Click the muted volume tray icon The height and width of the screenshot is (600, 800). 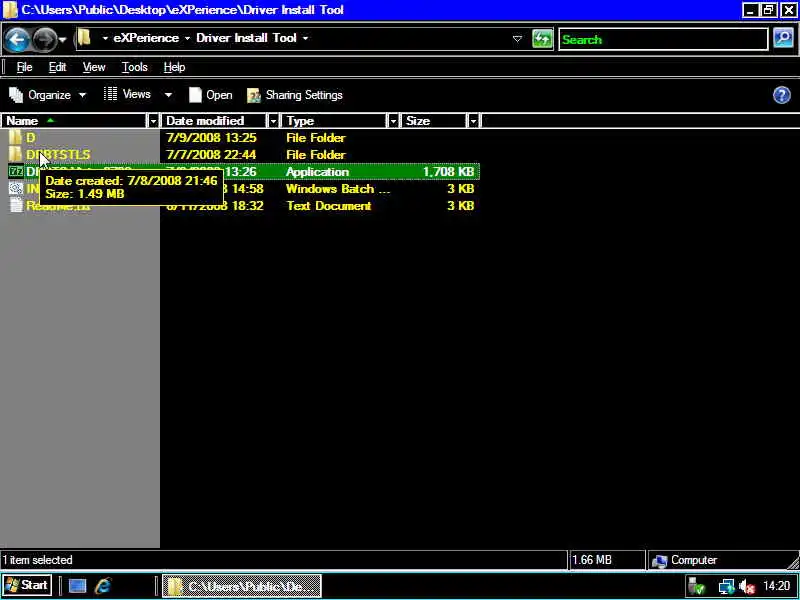[746, 587]
